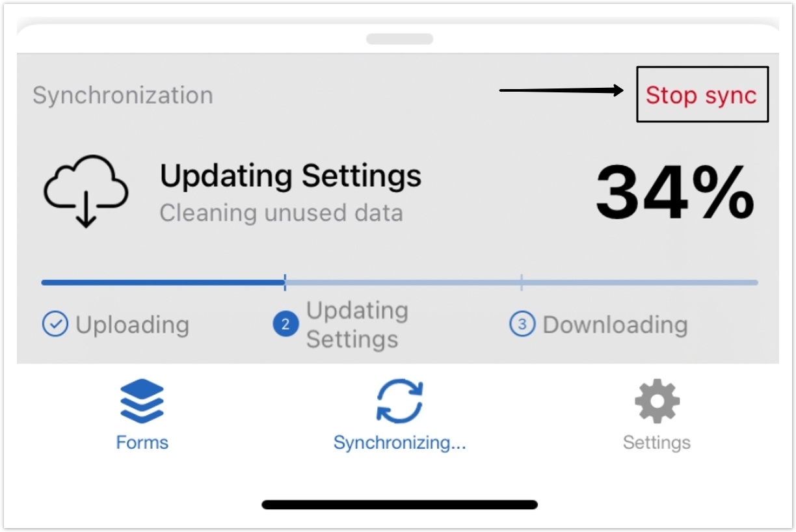796x532 pixels.
Task: Select the Synchronizing... tab label
Action: pyautogui.click(x=399, y=443)
